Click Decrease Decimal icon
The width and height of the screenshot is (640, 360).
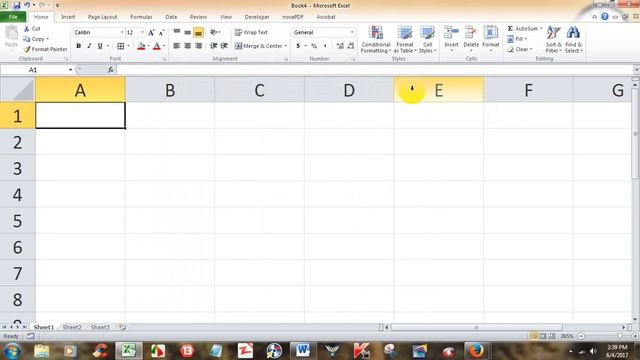pos(351,46)
